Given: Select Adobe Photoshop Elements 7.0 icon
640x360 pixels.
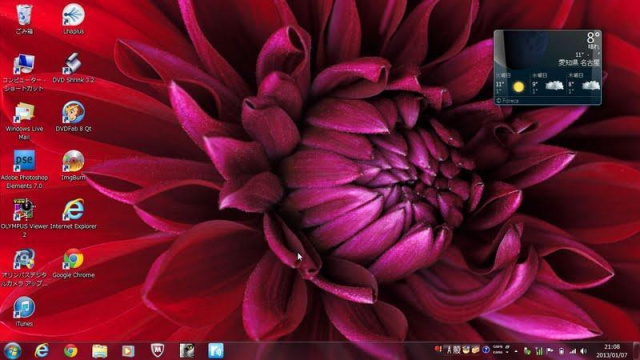Looking at the screenshot, I should [x=24, y=169].
